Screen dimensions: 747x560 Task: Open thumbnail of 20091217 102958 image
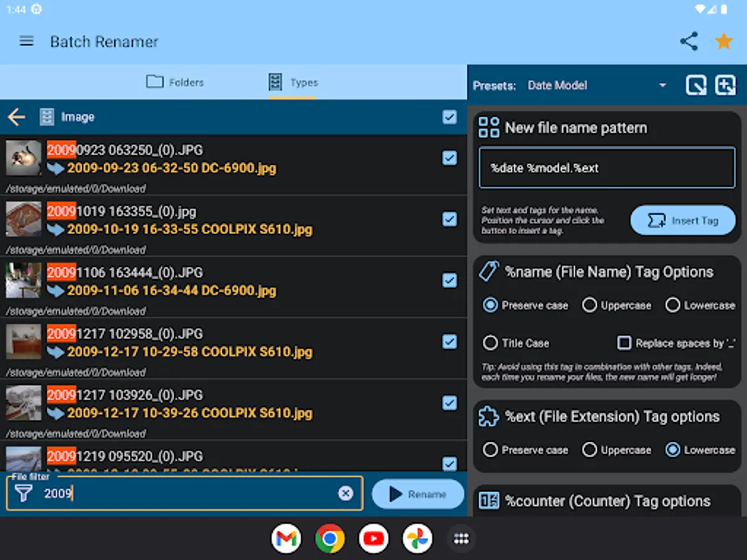[x=24, y=342]
